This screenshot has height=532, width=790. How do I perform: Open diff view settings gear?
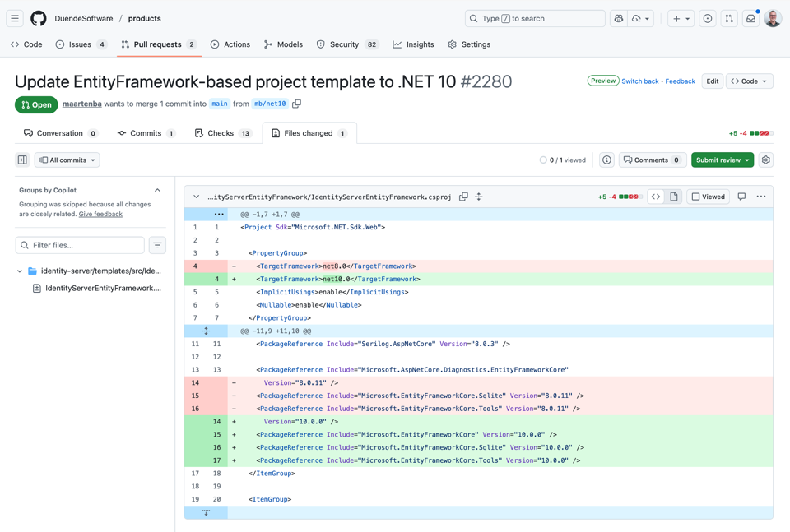click(766, 160)
